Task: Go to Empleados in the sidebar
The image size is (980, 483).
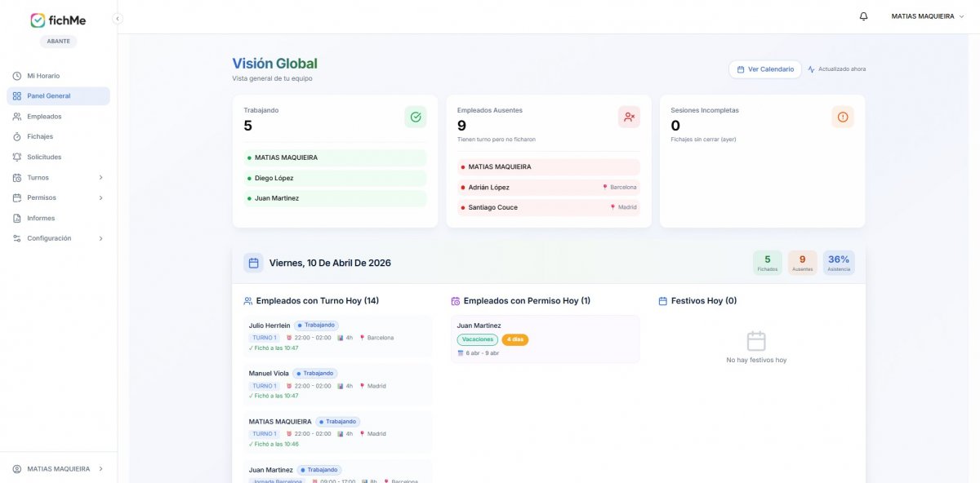Action: point(44,117)
